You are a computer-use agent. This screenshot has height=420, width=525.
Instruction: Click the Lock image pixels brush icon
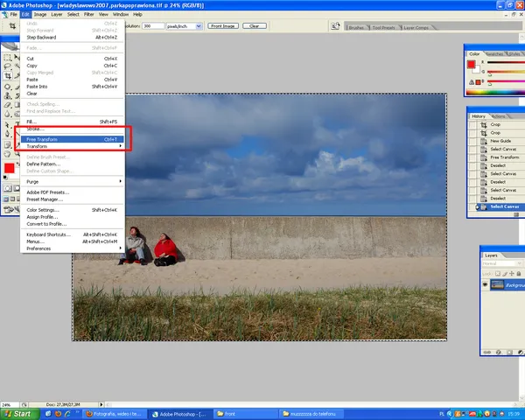point(505,274)
